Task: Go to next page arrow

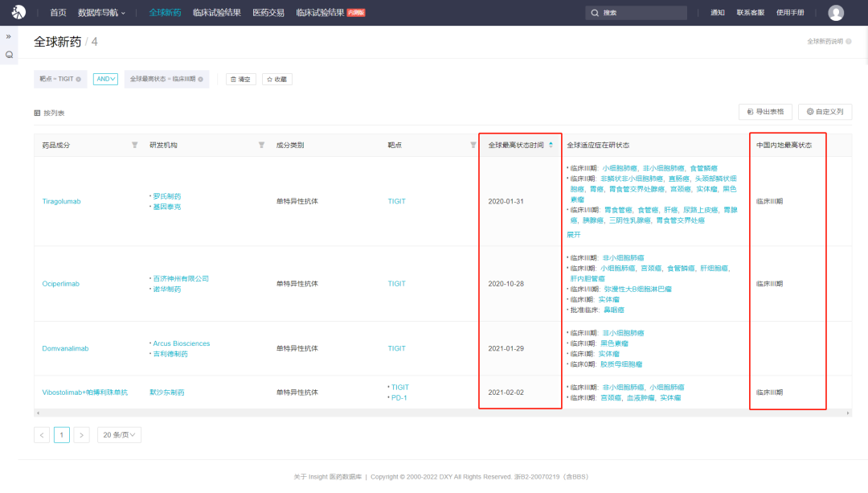Action: [81, 435]
